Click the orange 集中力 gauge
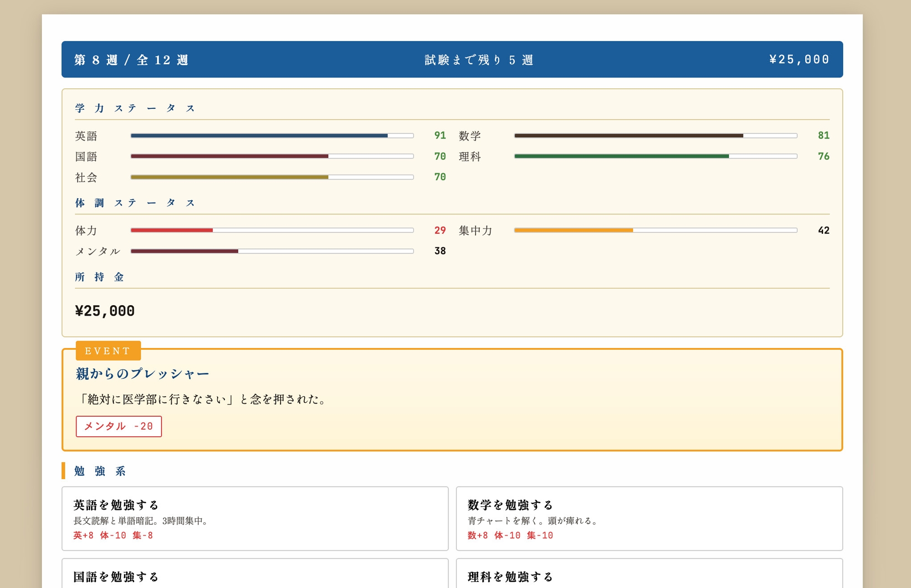 (655, 230)
